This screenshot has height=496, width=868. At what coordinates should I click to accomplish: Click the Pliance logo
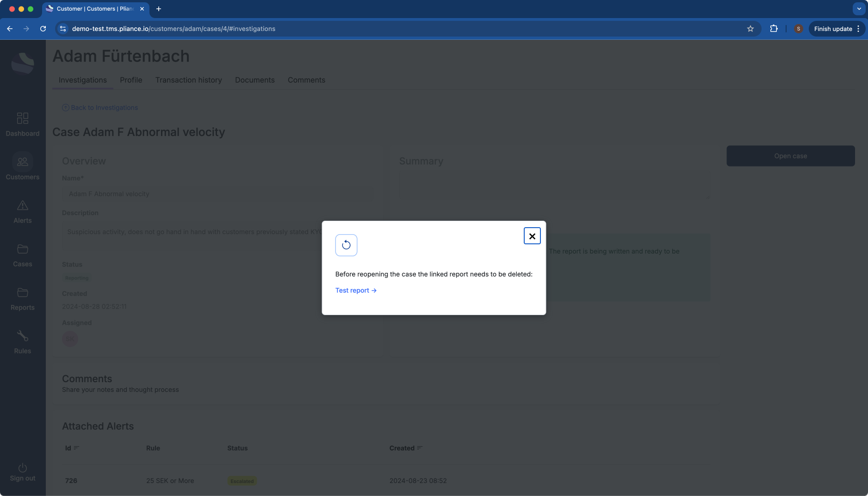pos(23,63)
